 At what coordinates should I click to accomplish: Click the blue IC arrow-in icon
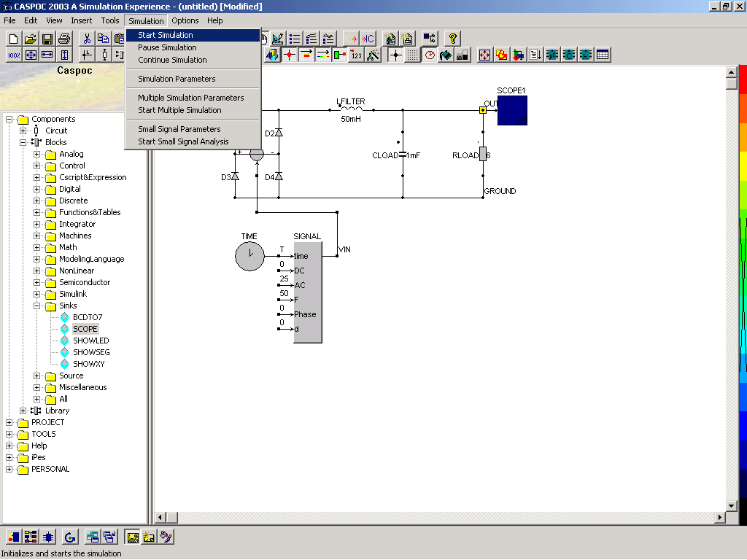coord(368,39)
